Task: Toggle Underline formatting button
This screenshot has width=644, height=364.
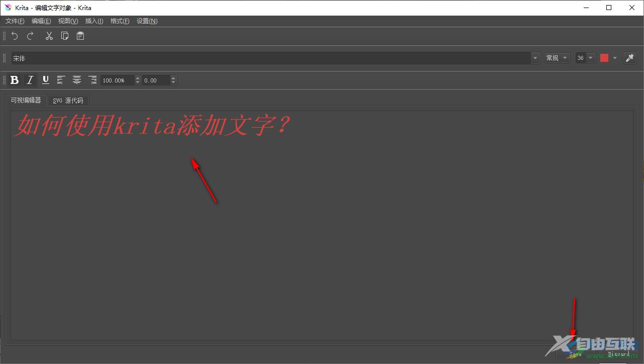Action: click(46, 80)
